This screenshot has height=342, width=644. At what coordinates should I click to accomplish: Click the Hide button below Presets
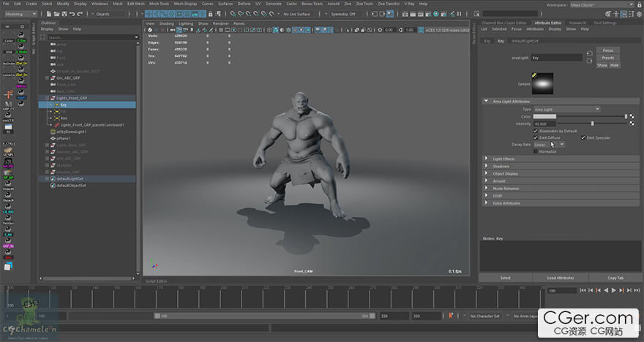[x=614, y=65]
